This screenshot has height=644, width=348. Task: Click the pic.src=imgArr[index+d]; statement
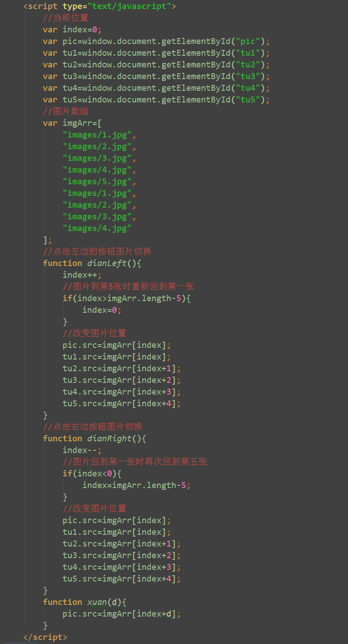tap(122, 614)
